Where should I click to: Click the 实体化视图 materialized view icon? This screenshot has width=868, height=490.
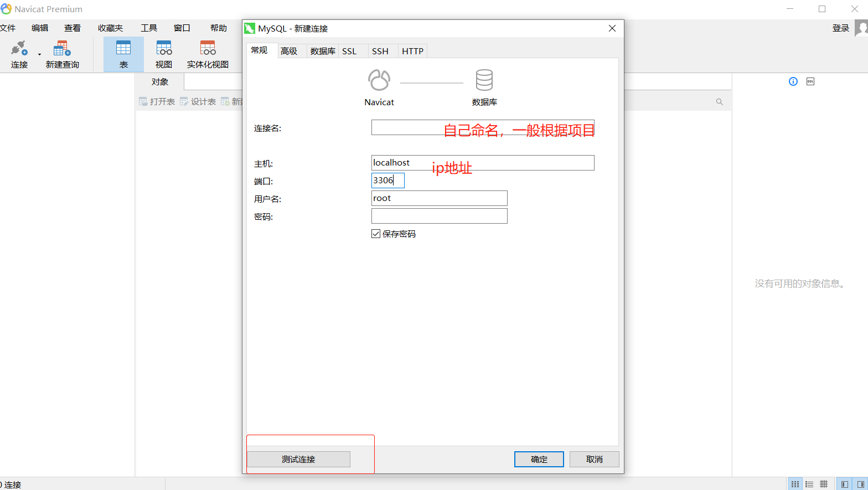(x=208, y=48)
